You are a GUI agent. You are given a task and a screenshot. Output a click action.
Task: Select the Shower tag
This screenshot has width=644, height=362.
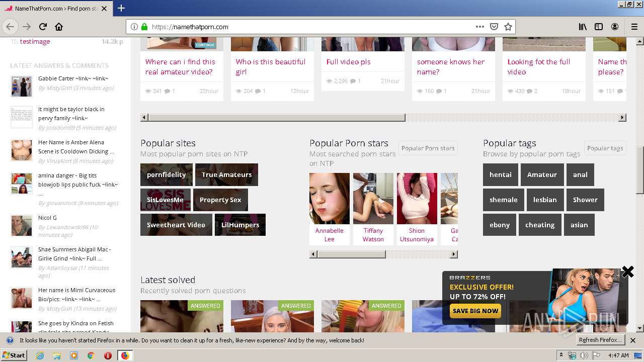(585, 200)
